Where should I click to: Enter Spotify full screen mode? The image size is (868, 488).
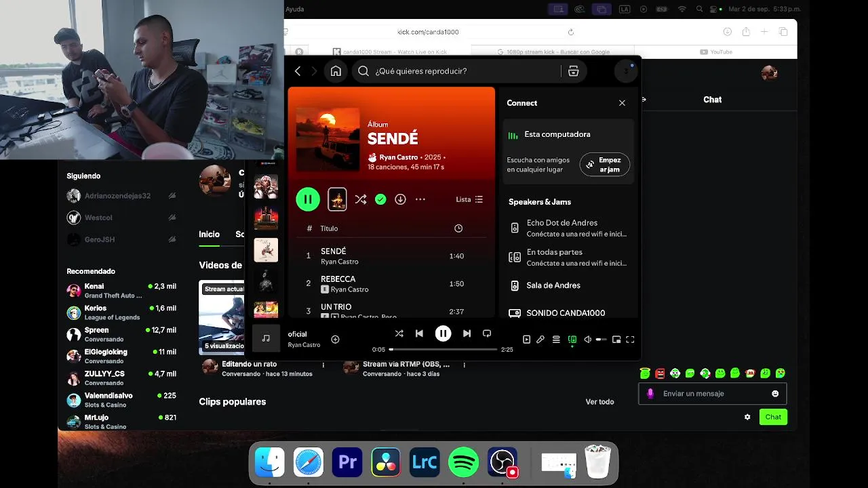[x=630, y=340]
